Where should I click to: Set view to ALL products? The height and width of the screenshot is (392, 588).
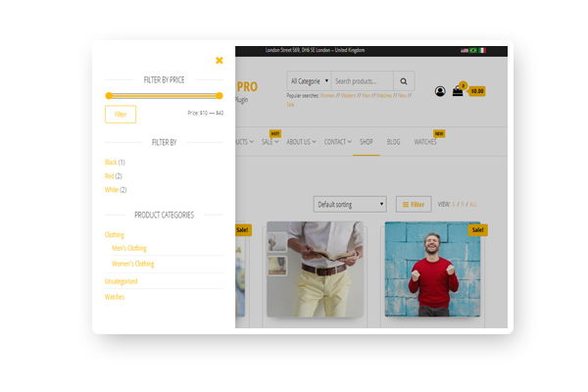473,205
